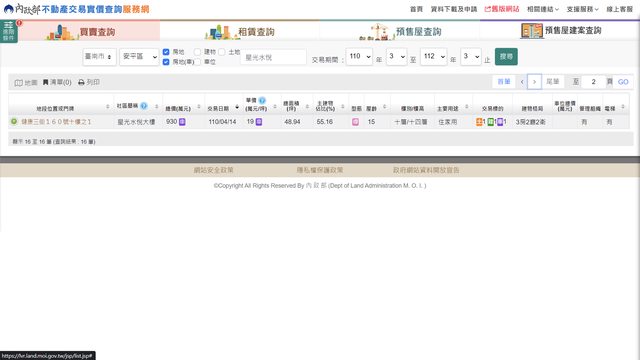The width and height of the screenshot is (640, 360).
Task: Click the green expand icon on the result row
Action: (x=14, y=122)
